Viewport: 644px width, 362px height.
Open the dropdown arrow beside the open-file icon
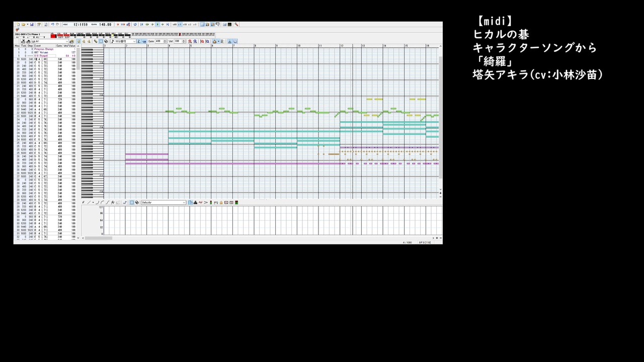tap(27, 24)
